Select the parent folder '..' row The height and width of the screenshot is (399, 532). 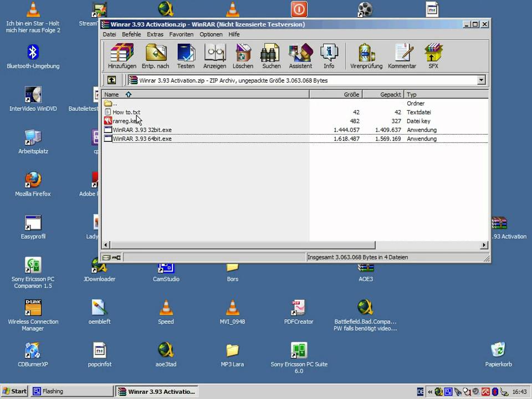pyautogui.click(x=295, y=104)
